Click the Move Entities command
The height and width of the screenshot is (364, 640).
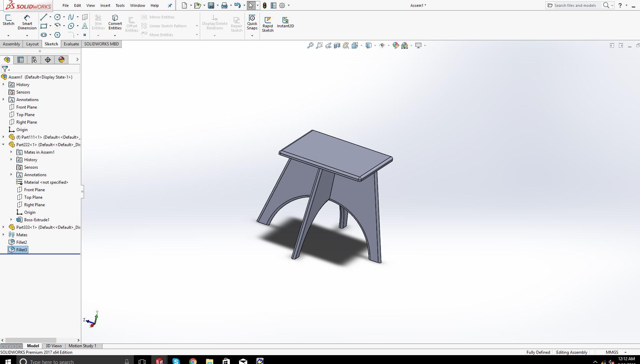pos(157,35)
